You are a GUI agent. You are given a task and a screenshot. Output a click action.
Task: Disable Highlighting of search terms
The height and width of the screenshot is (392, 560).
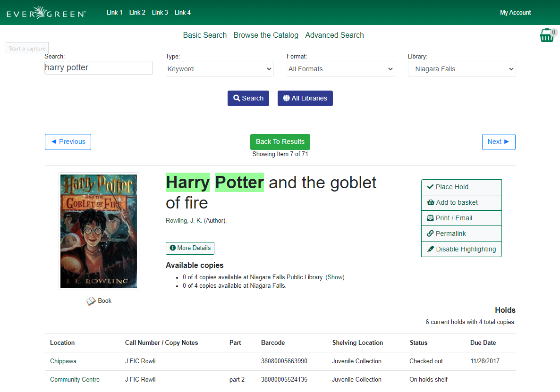461,249
